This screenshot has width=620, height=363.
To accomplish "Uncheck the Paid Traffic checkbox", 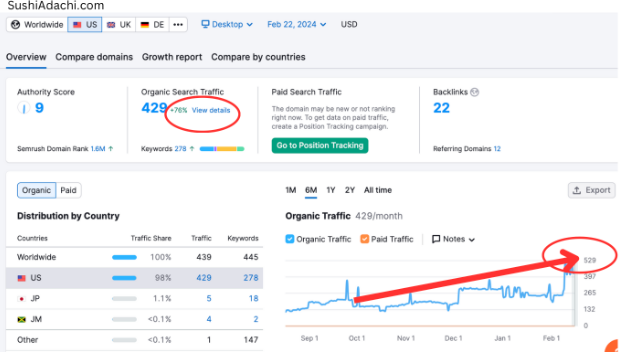I will pos(364,239).
